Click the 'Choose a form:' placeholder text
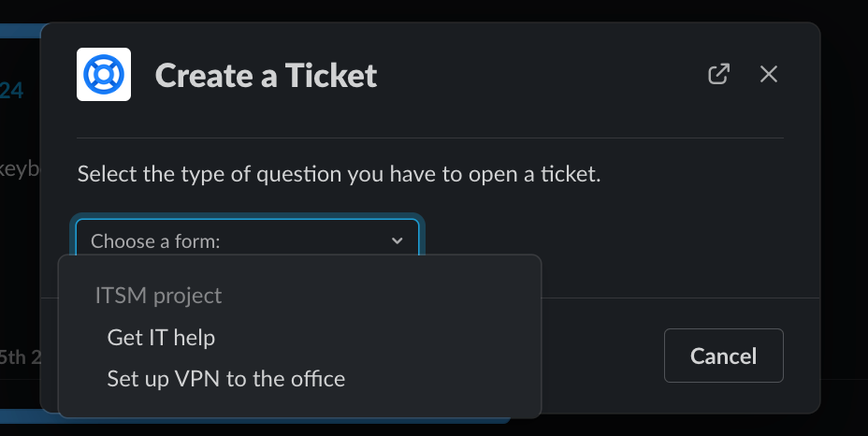This screenshot has height=436, width=868. [x=155, y=241]
